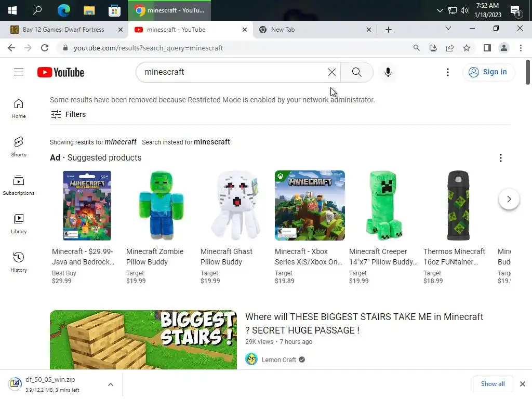Start voice search with microphone icon
The image size is (532, 399).
point(388,72)
